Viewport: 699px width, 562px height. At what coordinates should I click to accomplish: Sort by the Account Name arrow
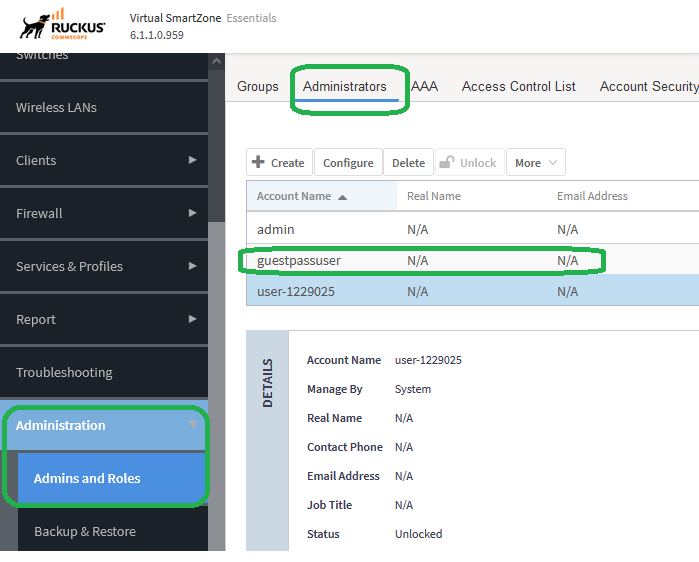coord(343,197)
